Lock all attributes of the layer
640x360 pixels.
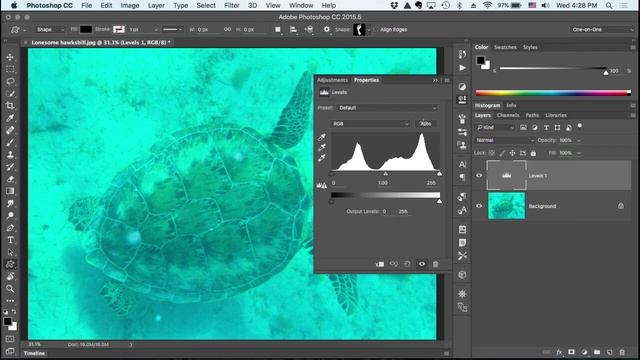point(533,153)
